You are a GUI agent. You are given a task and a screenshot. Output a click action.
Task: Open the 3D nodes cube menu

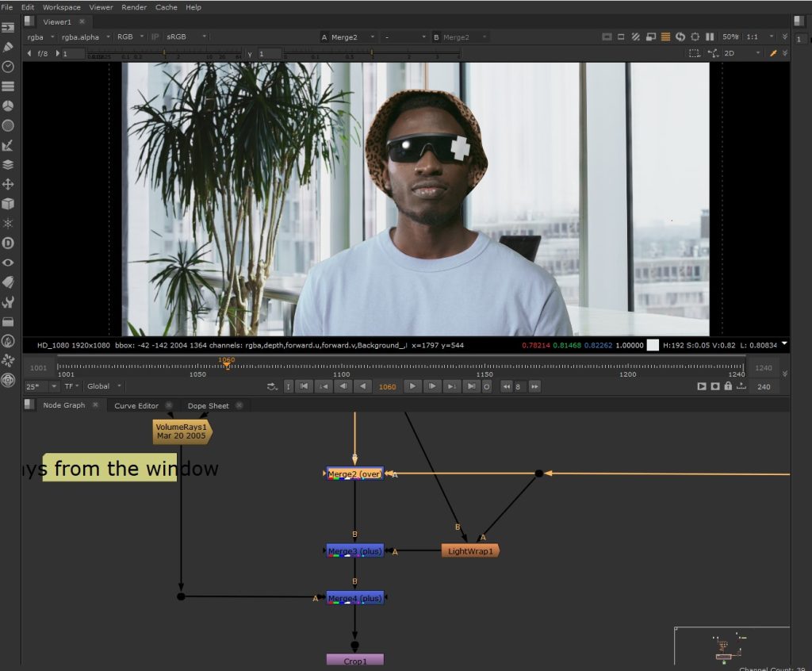coord(8,204)
